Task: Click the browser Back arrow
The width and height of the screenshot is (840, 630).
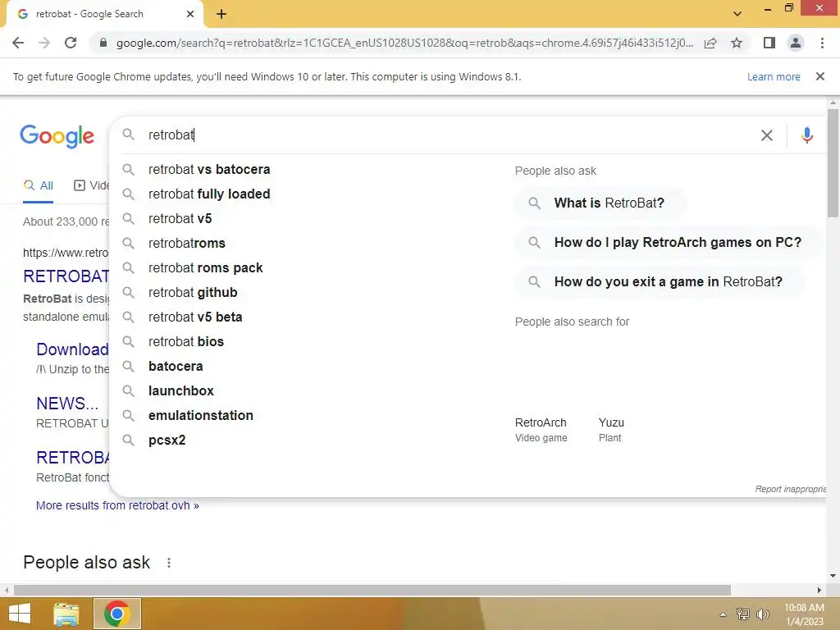Action: coord(18,43)
